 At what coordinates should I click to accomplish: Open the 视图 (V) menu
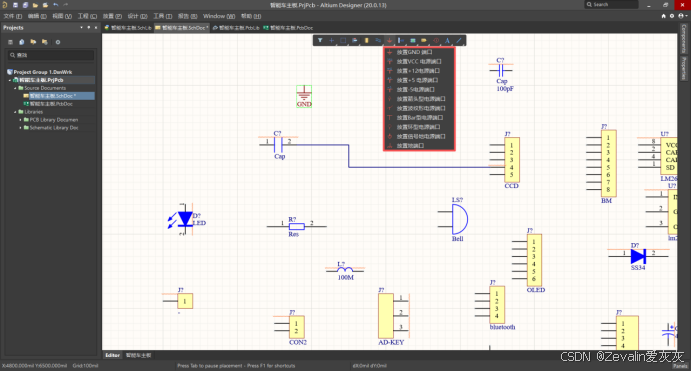pyautogui.click(x=62, y=16)
